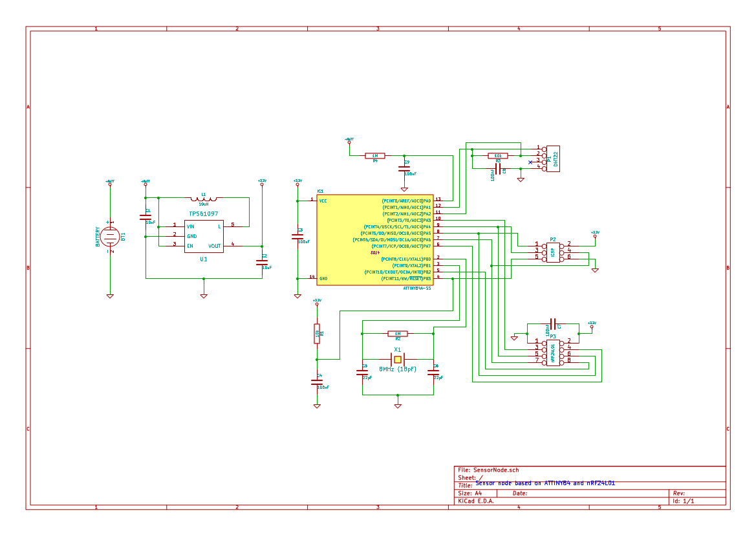Click the VIN pin label on U1
756x535 pixels.
coord(190,226)
